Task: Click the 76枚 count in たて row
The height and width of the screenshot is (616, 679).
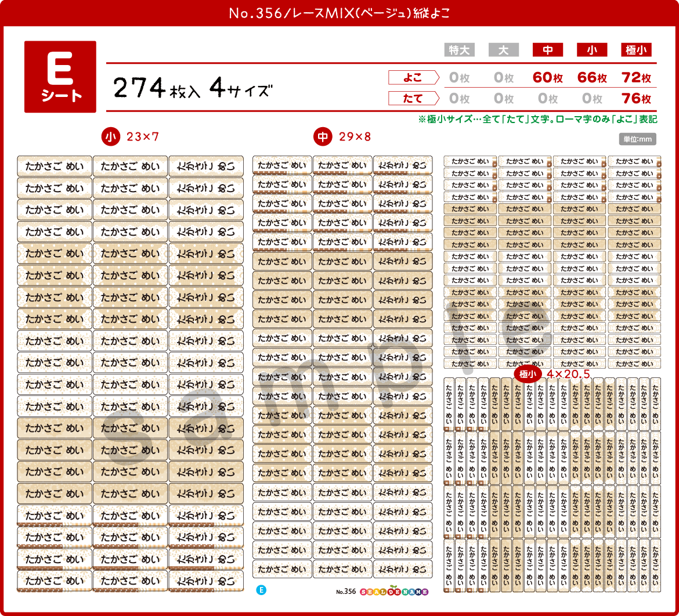Action: pyautogui.click(x=636, y=98)
